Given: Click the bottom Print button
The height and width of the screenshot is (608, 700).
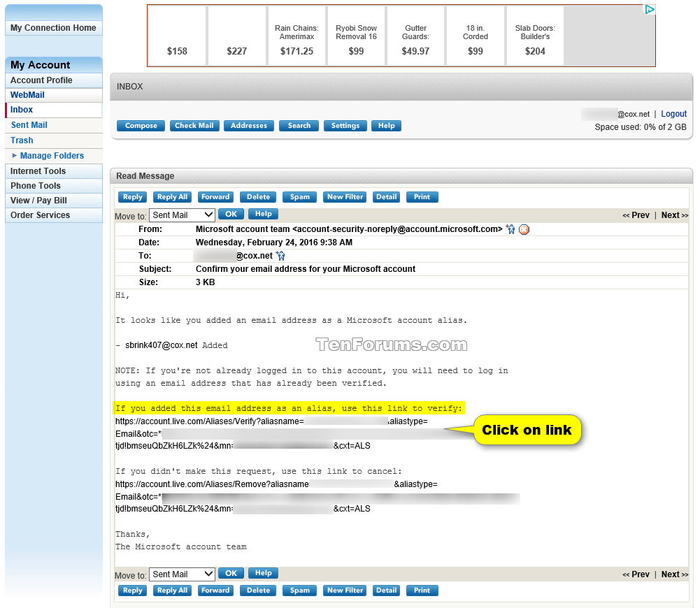Looking at the screenshot, I should (422, 591).
